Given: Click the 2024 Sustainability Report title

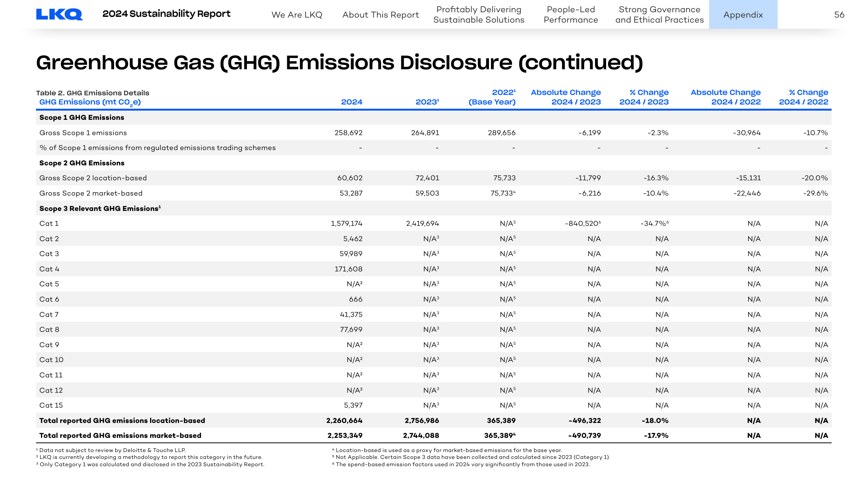Looking at the screenshot, I should [x=167, y=14].
